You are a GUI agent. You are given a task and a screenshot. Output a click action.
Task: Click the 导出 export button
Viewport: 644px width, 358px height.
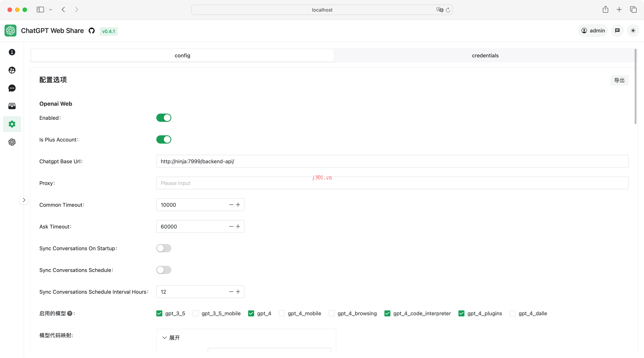619,80
